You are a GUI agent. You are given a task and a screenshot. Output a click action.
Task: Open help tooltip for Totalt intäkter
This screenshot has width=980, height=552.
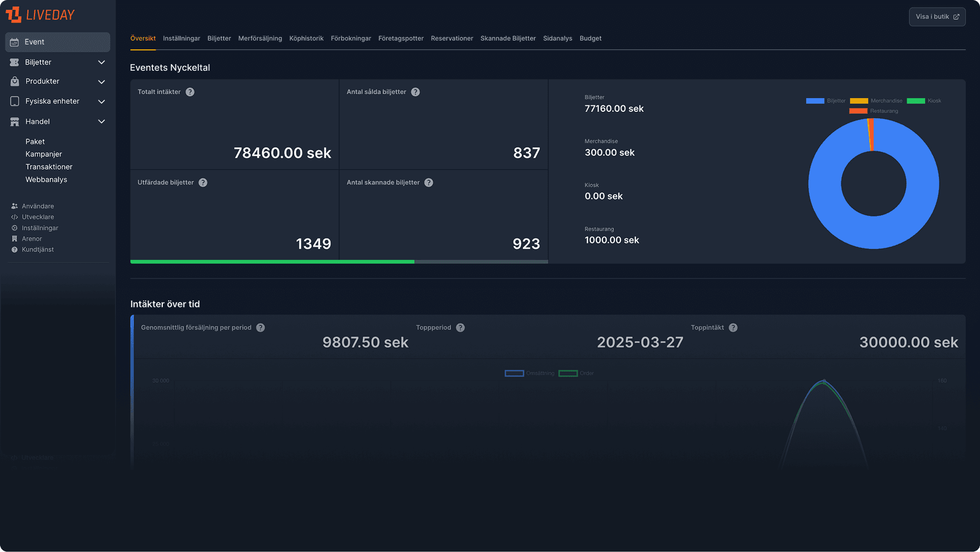pyautogui.click(x=190, y=92)
